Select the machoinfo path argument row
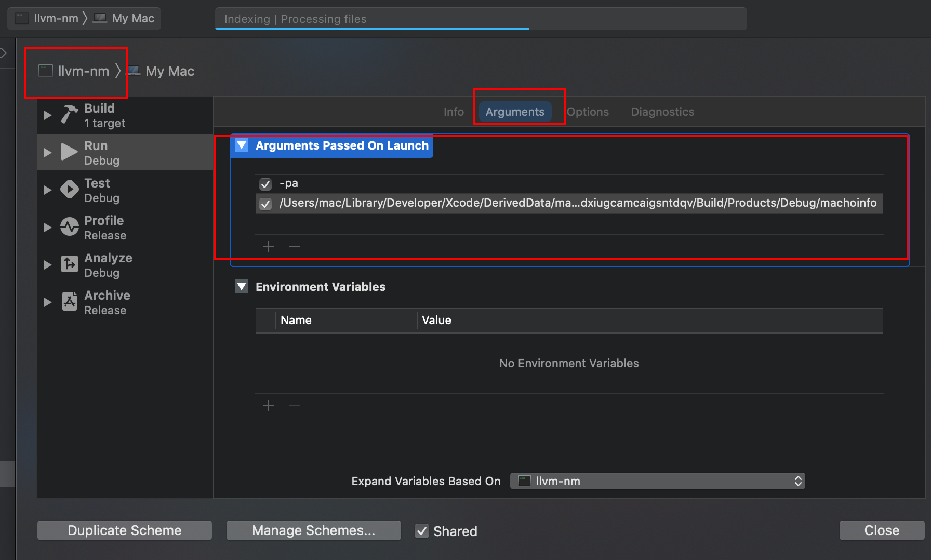Image resolution: width=931 pixels, height=560 pixels. 569,203
